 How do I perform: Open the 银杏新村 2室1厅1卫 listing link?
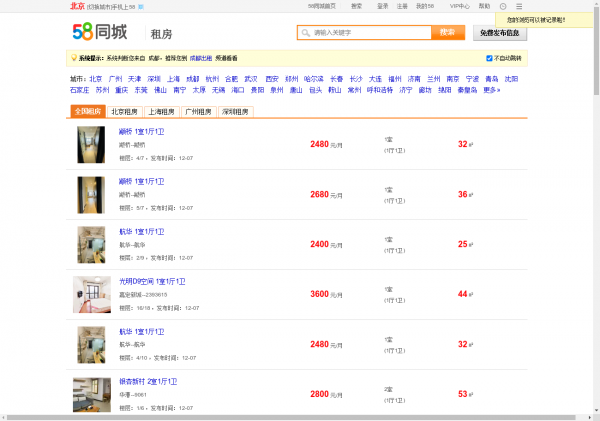coord(148,381)
